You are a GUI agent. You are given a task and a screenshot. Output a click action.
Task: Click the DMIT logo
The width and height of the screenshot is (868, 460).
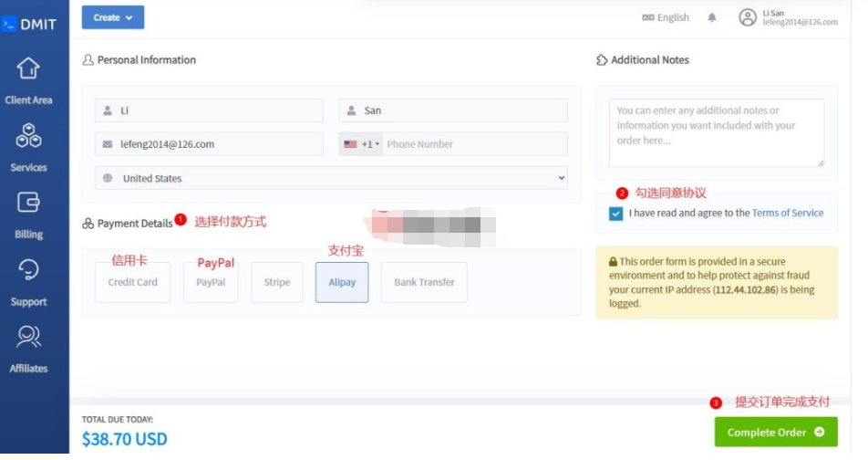click(30, 25)
